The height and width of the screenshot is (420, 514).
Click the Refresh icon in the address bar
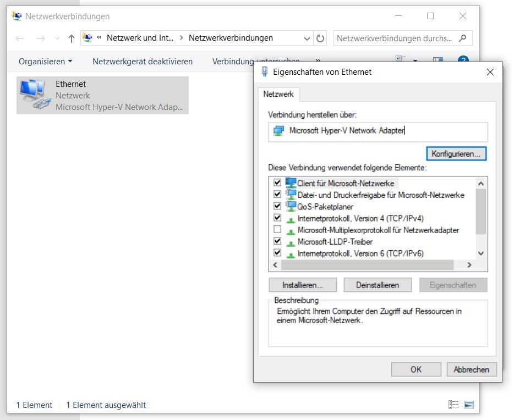(x=320, y=38)
